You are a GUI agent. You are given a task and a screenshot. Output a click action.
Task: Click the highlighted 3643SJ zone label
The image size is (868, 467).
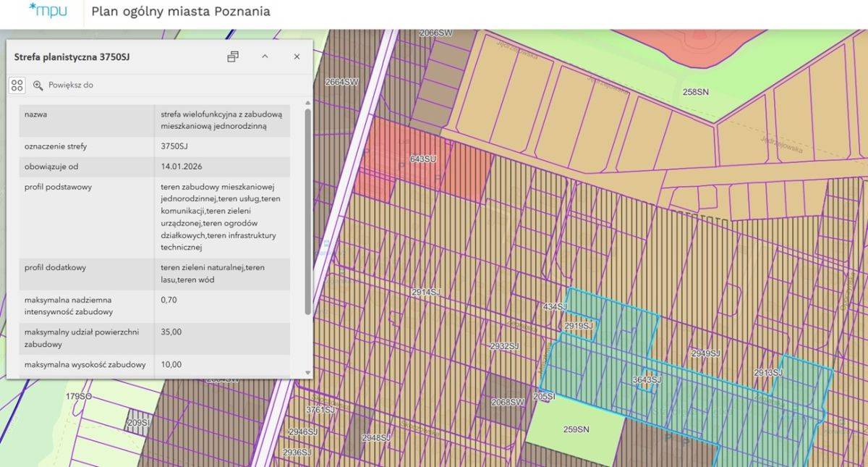click(647, 379)
